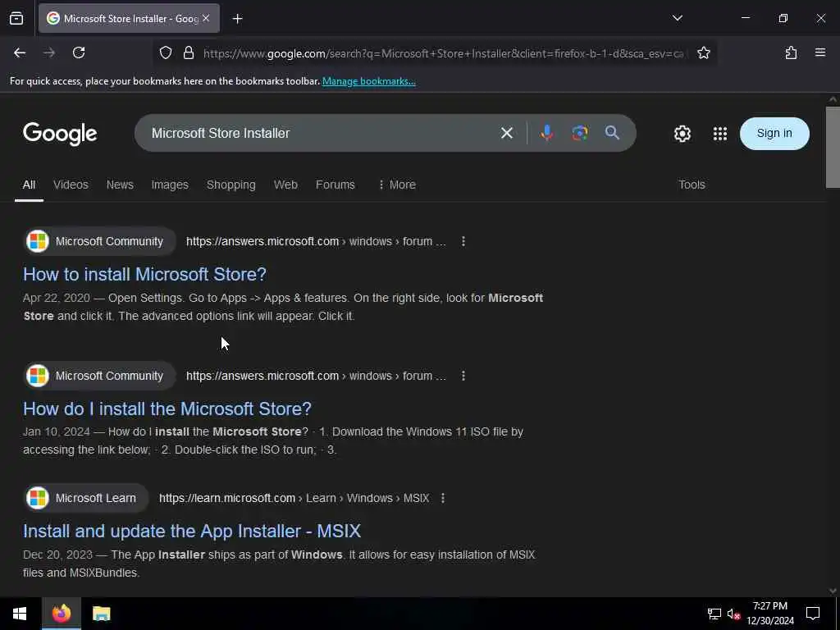This screenshot has width=840, height=630.
Task: Click the learn.microsoft.com breadcrumb URL
Action: point(294,498)
